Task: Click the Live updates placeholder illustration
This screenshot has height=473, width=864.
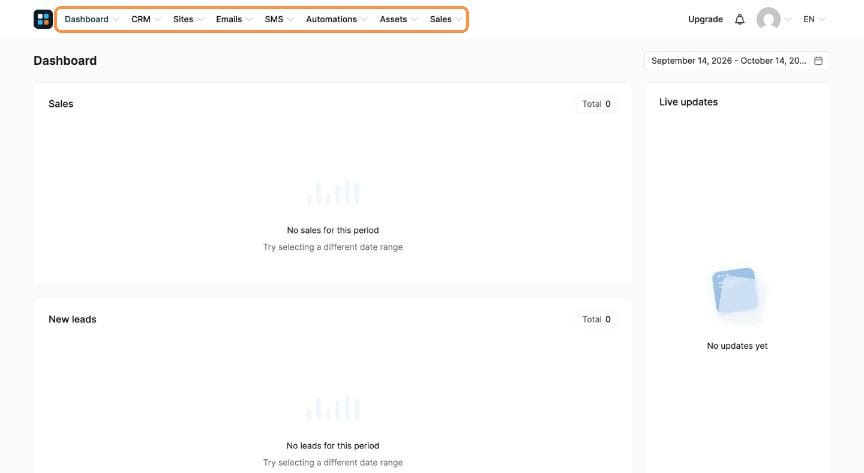Action: tap(737, 292)
